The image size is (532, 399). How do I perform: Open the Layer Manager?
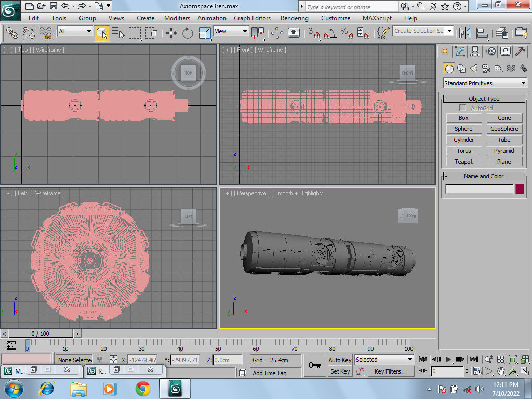point(502,33)
